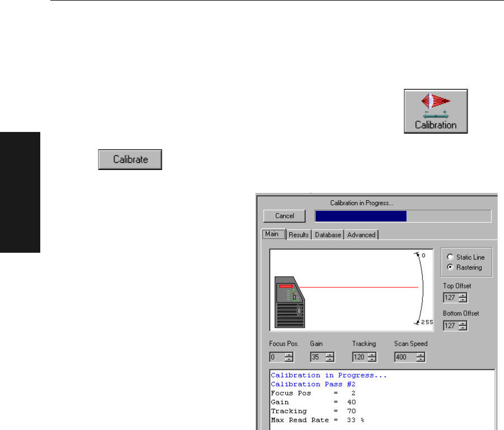Select the Static Line radio option
Screen dimensions: 504x430
tap(466, 257)
